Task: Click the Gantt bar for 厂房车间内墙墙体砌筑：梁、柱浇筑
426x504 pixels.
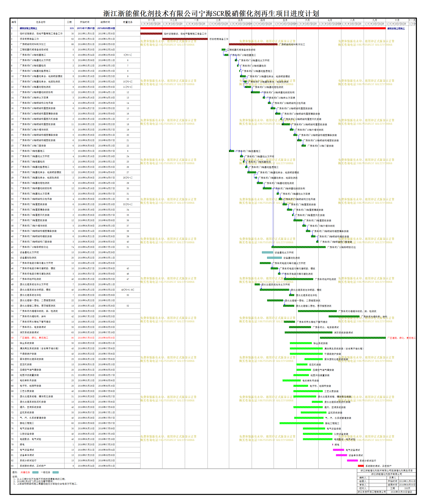Action: tap(317, 311)
